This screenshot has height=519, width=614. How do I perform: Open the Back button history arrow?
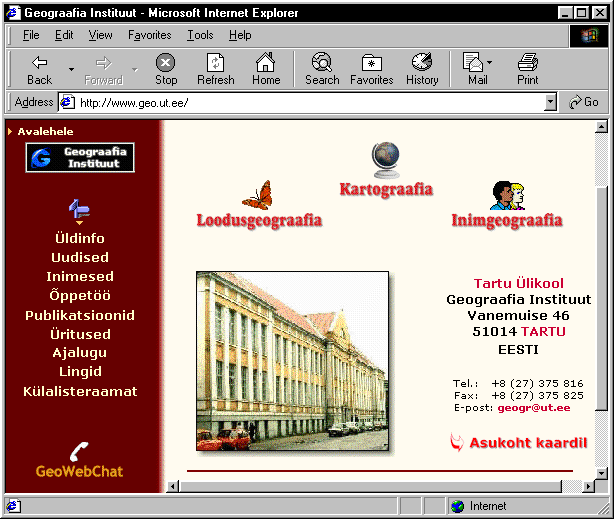click(71, 69)
